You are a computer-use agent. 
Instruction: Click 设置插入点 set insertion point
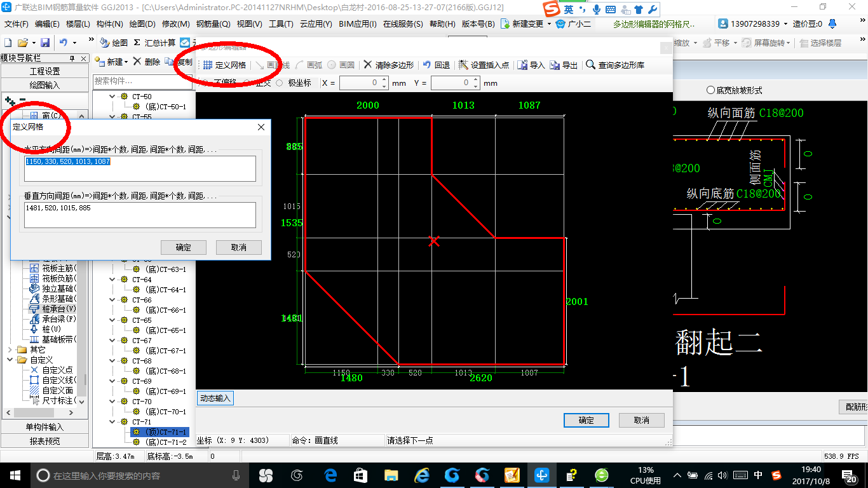coord(484,65)
